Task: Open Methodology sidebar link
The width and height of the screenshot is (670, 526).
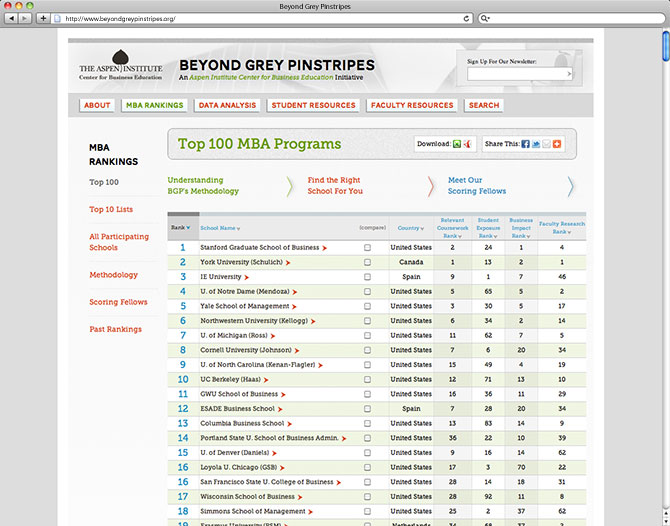Action: pos(114,275)
